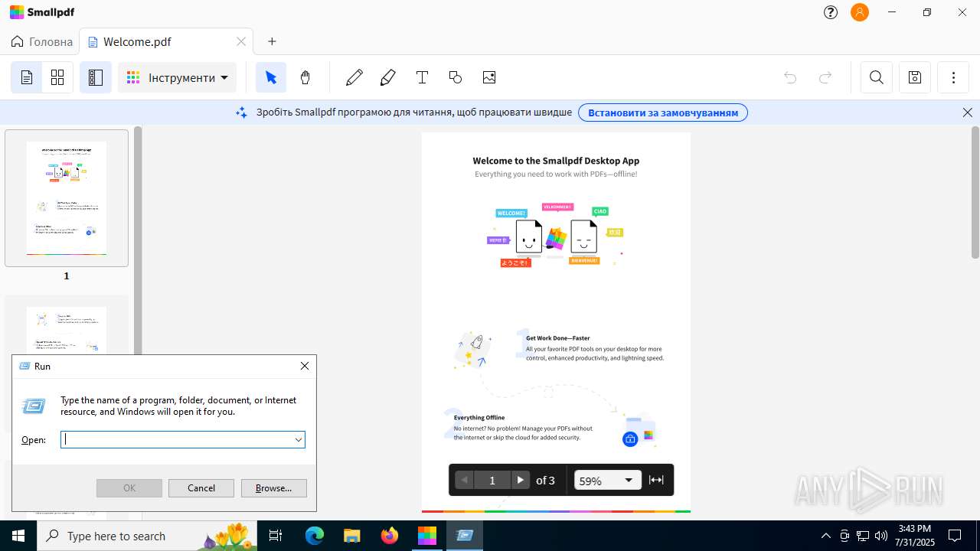
Task: Go to next page arrow
Action: 520,480
